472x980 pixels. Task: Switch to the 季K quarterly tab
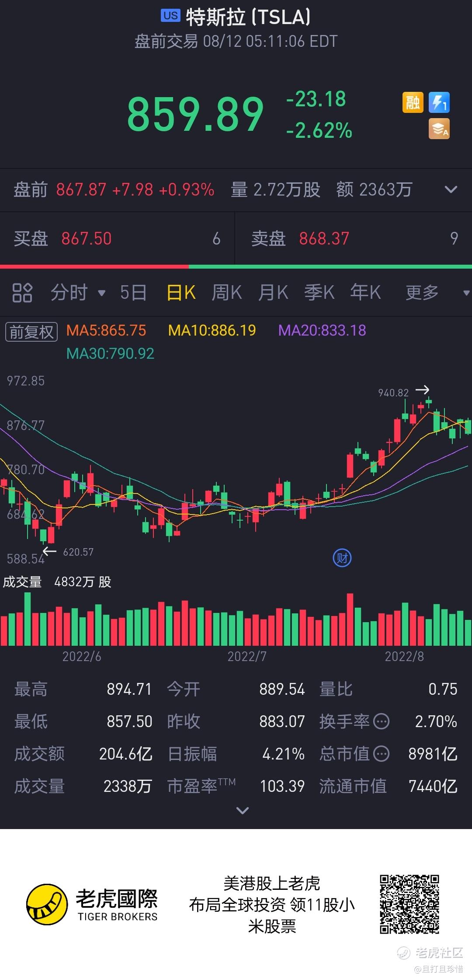[319, 293]
